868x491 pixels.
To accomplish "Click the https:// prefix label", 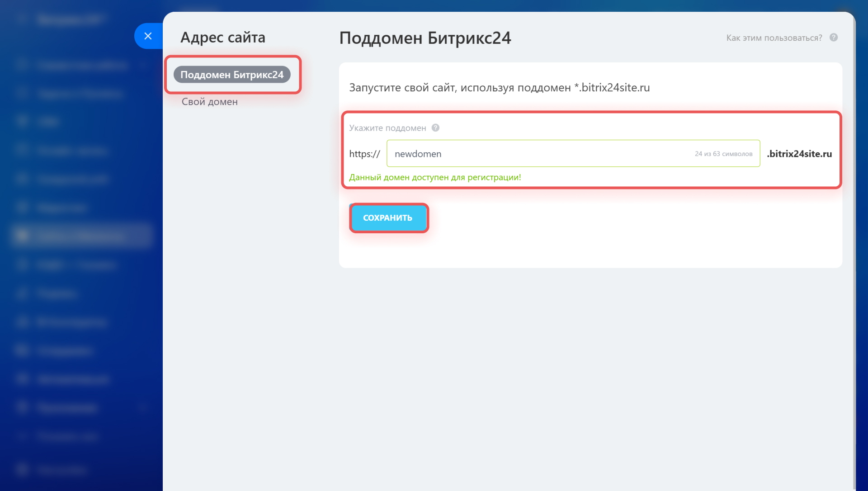I will (x=364, y=154).
